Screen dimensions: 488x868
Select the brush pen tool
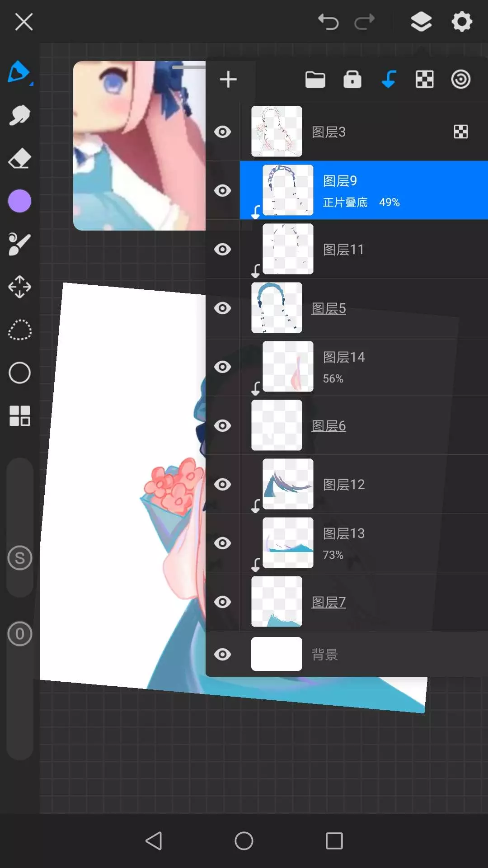(x=19, y=72)
